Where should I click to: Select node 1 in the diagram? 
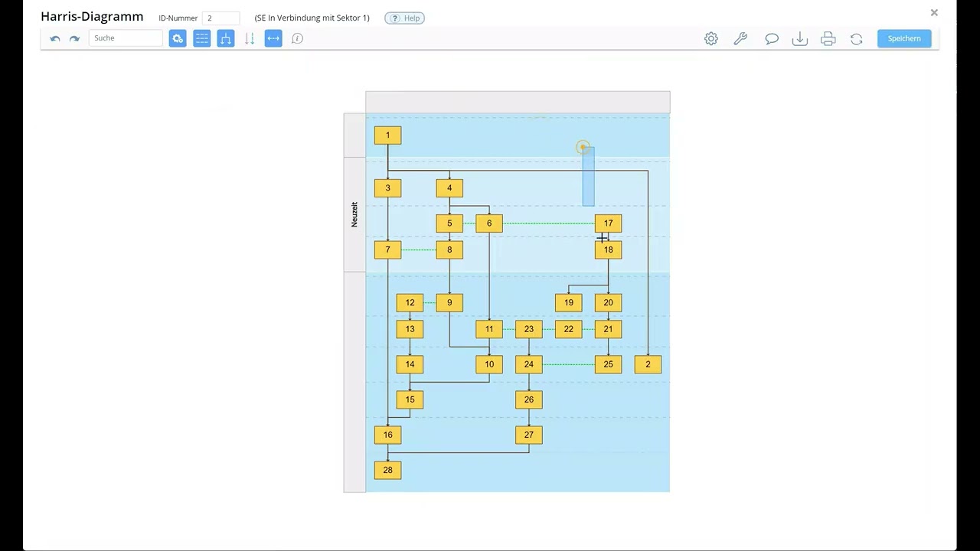(x=387, y=135)
